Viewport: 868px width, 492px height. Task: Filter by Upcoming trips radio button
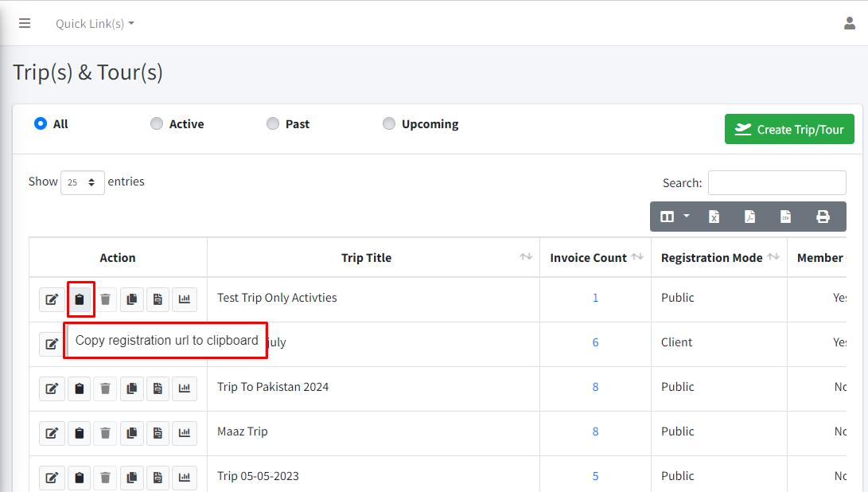[x=389, y=123]
